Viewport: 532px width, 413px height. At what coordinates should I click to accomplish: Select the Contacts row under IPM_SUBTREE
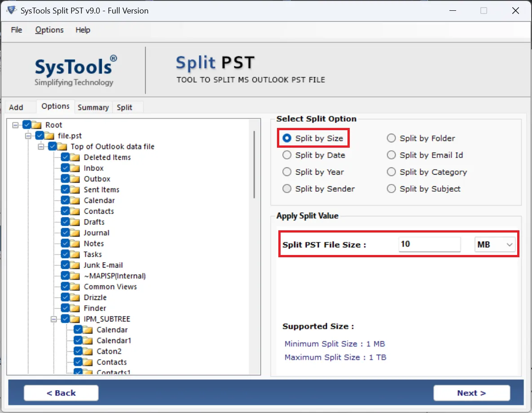111,362
